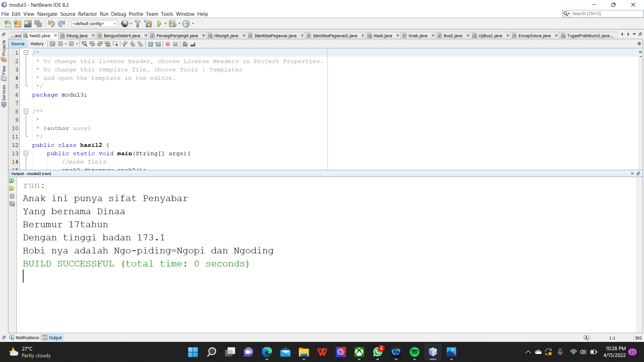This screenshot has width=644, height=362.
Task: Click the Find Selection magnifier in the editor toolbar
Action: coord(84,44)
